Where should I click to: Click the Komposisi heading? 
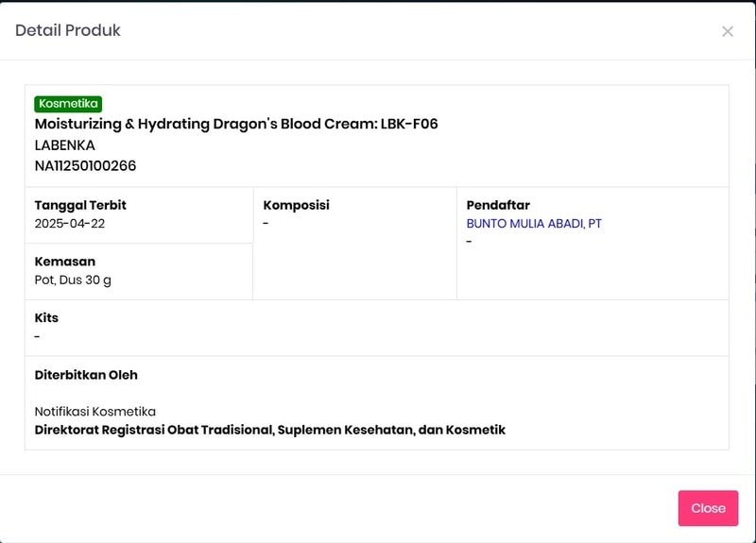click(297, 205)
